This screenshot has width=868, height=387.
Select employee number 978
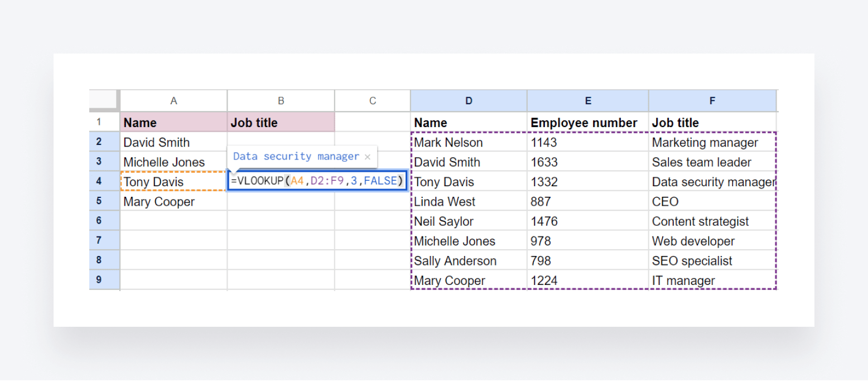coord(588,241)
